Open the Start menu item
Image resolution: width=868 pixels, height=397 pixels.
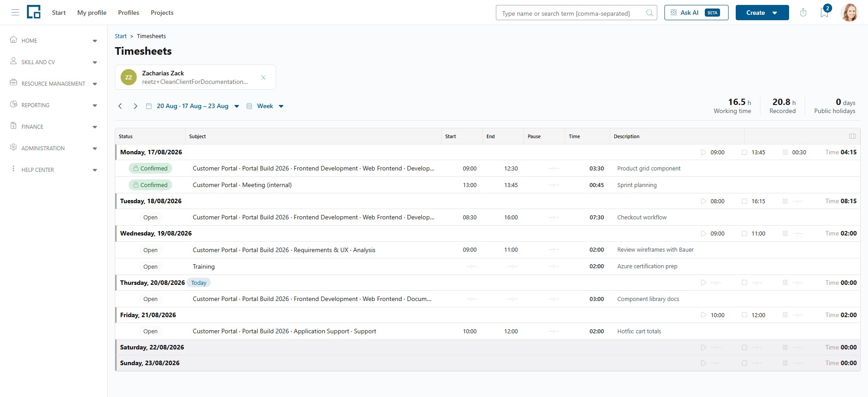point(59,13)
